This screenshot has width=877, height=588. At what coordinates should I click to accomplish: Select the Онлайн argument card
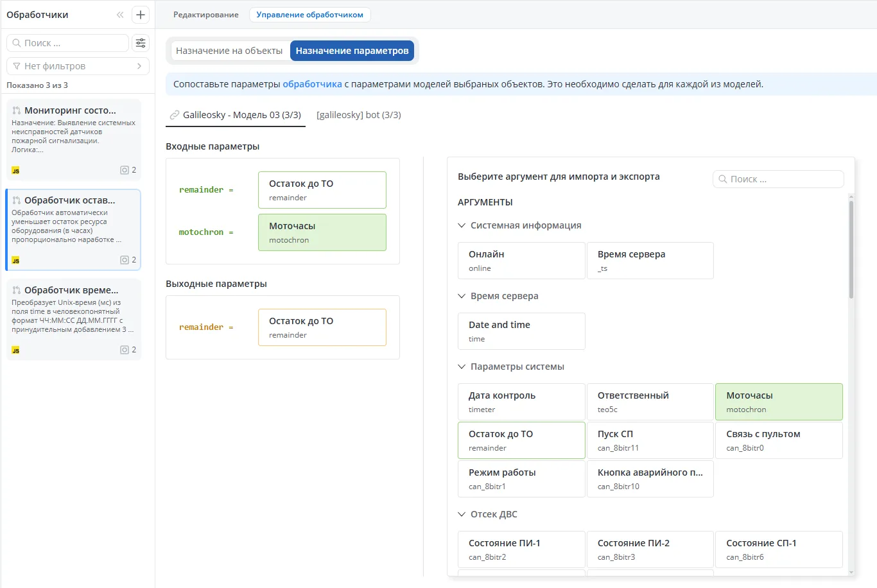pos(521,260)
